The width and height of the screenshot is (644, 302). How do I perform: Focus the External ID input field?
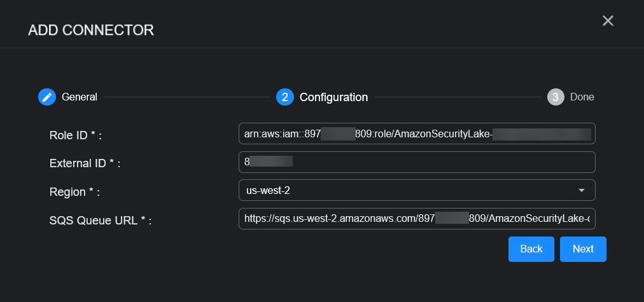coord(417,162)
